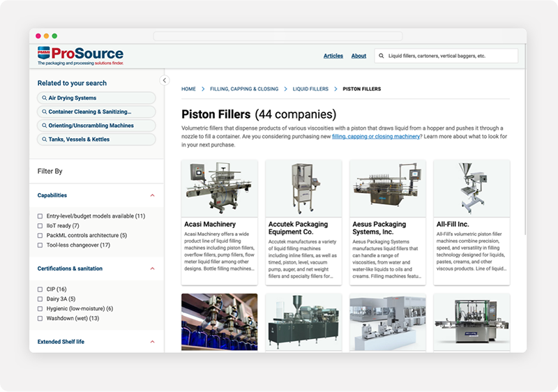Screen dimensions: 558x392
Task: Search related Container Cleaning & Sanitizing
Action: (96, 112)
